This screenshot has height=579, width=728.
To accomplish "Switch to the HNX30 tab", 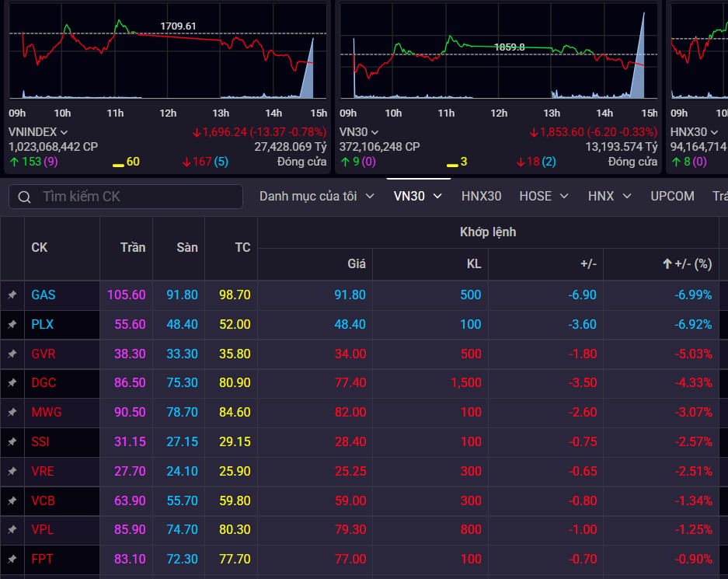I will click(481, 196).
